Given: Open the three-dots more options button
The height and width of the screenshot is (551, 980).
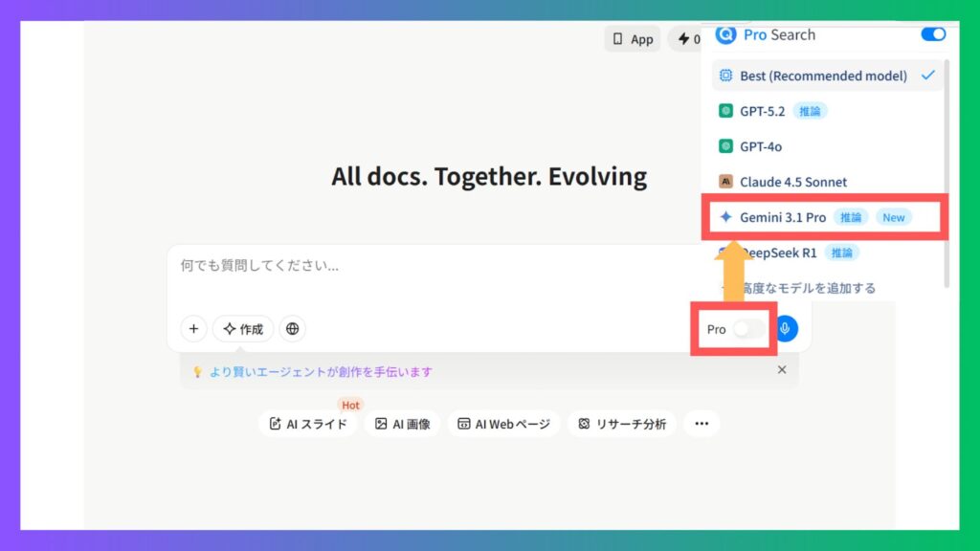Looking at the screenshot, I should tap(702, 424).
